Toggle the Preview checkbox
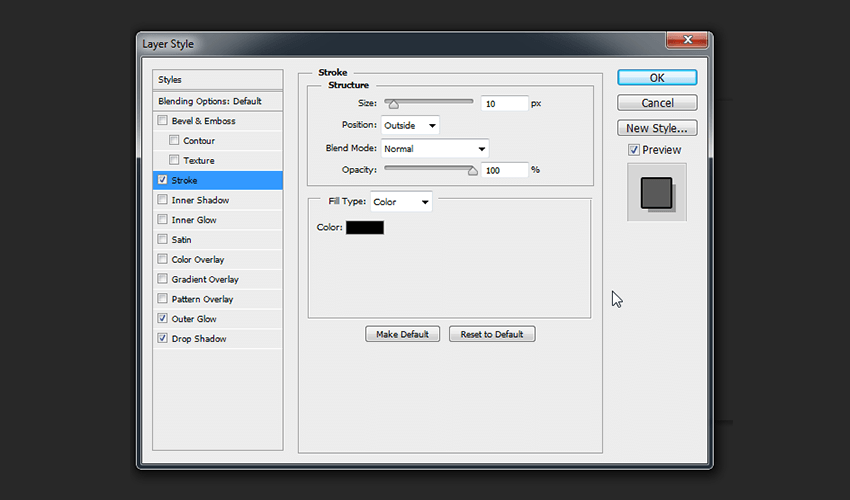This screenshot has width=850, height=500. coord(634,150)
